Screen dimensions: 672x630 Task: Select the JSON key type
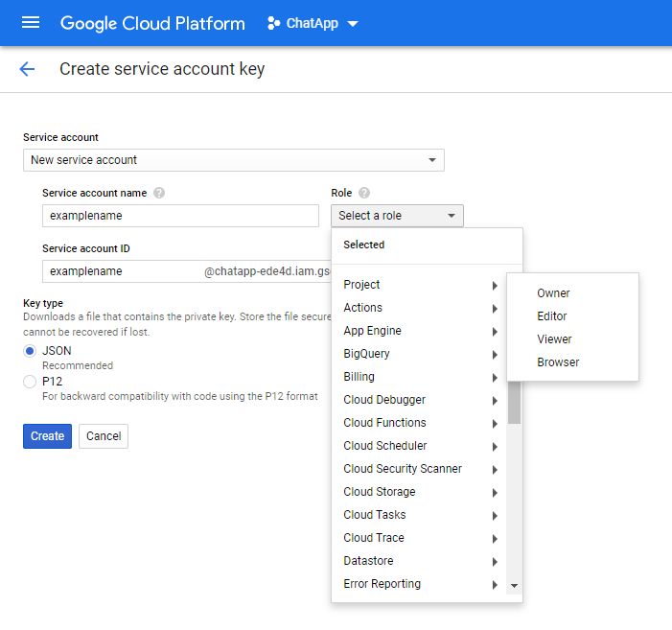click(30, 351)
